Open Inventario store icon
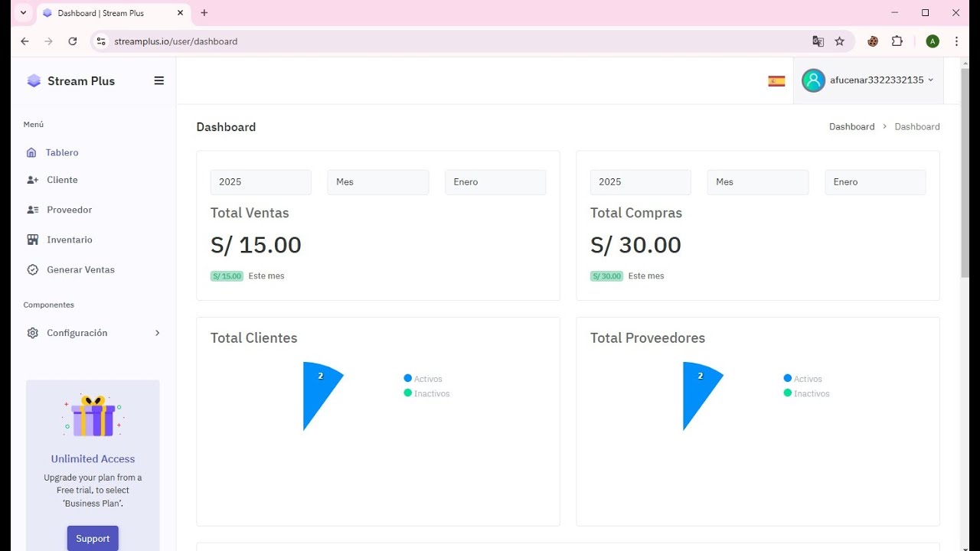 point(32,240)
